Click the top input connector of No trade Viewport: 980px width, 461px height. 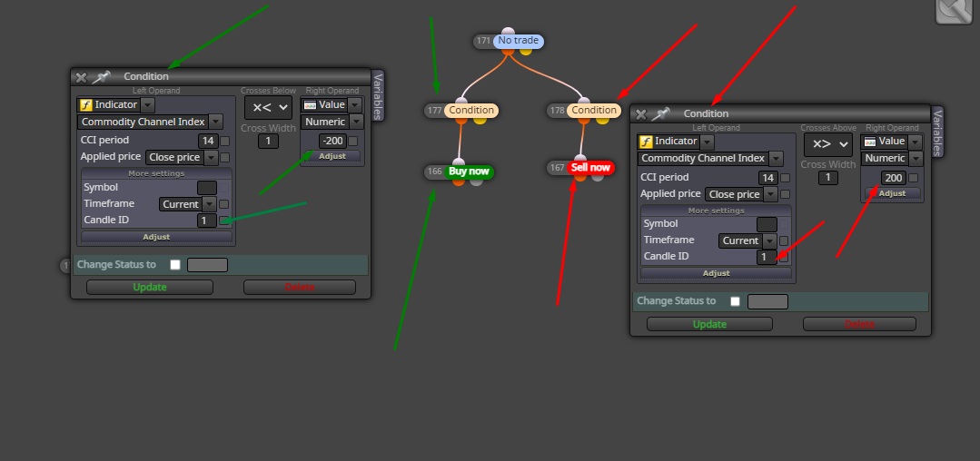[508, 31]
